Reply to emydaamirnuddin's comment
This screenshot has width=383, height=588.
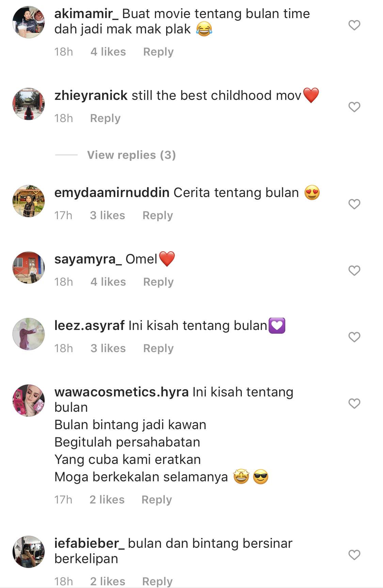158,215
